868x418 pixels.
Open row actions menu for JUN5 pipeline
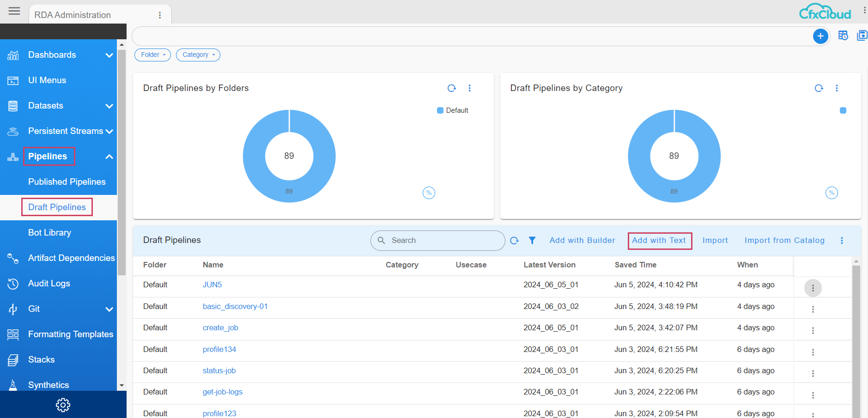click(x=813, y=288)
